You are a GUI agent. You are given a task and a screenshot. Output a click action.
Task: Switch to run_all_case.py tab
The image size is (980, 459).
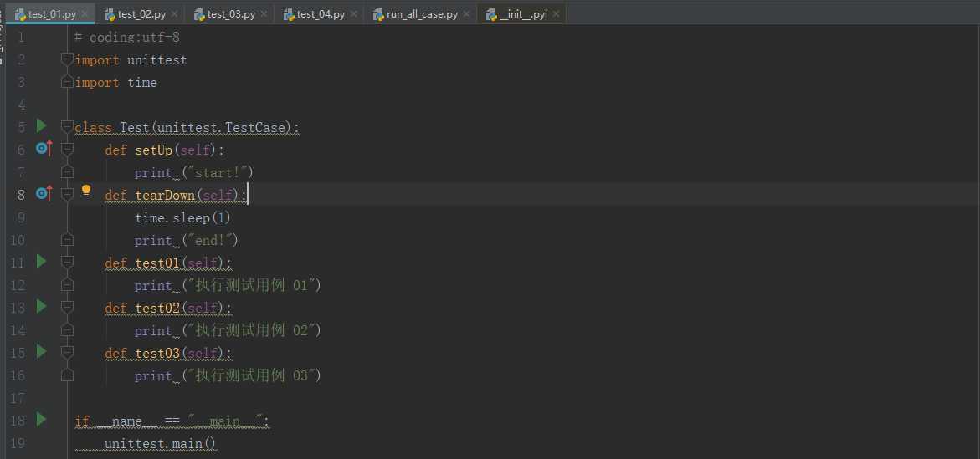(x=421, y=13)
